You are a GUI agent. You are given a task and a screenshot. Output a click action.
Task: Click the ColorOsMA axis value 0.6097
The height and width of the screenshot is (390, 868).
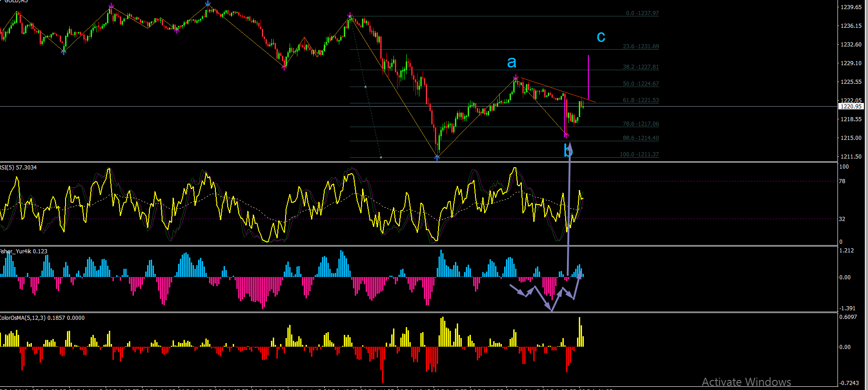[x=848, y=317]
